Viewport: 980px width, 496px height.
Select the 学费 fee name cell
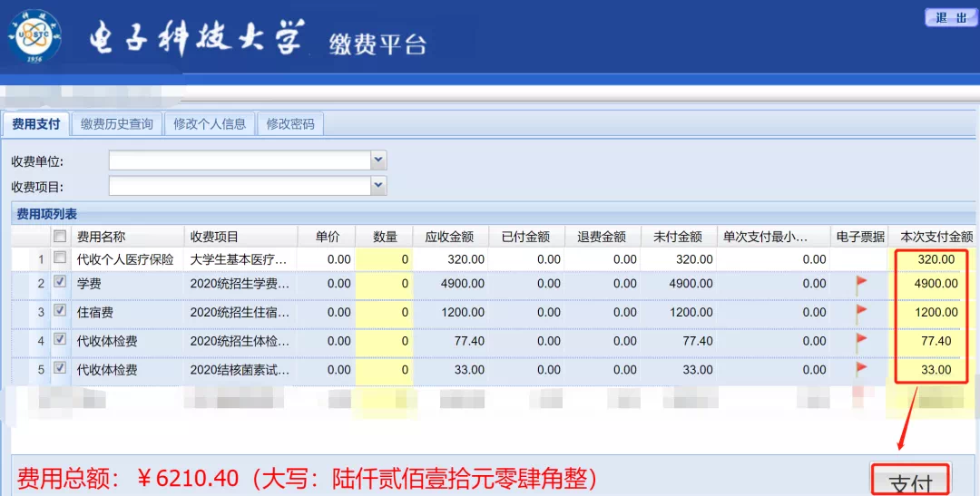pos(127,284)
